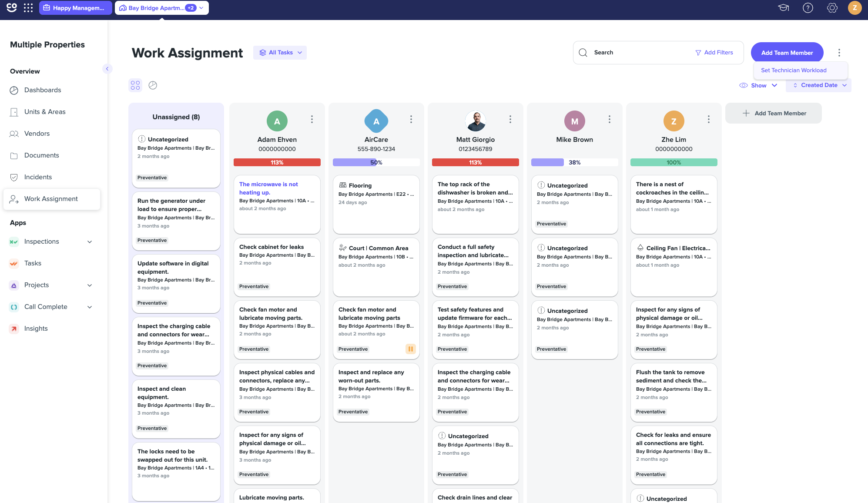Image resolution: width=868 pixels, height=503 pixels.
Task: Open Adam Ehven's column options menu
Action: tap(312, 119)
